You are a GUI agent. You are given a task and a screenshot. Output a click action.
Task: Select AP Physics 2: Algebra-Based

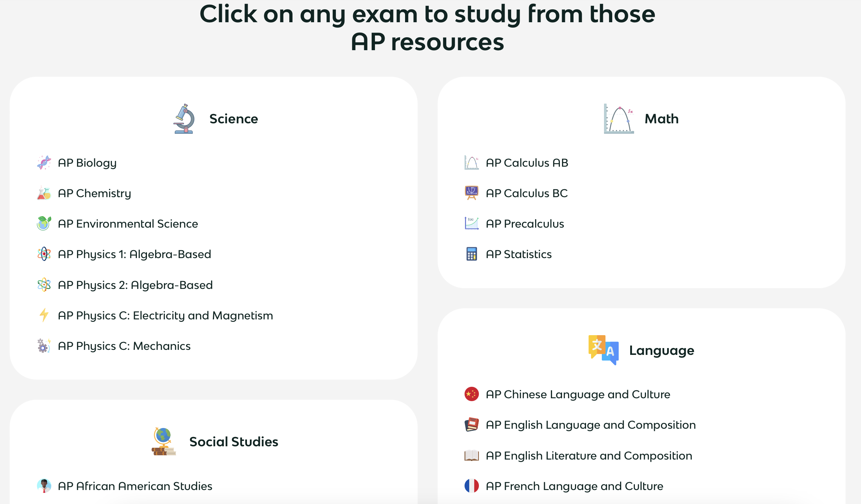pyautogui.click(x=135, y=285)
